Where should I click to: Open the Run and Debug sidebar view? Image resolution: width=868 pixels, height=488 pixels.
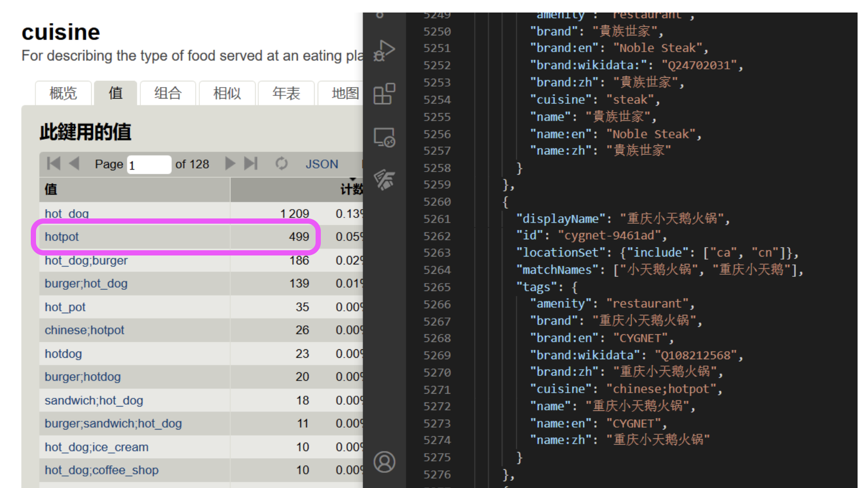(384, 51)
